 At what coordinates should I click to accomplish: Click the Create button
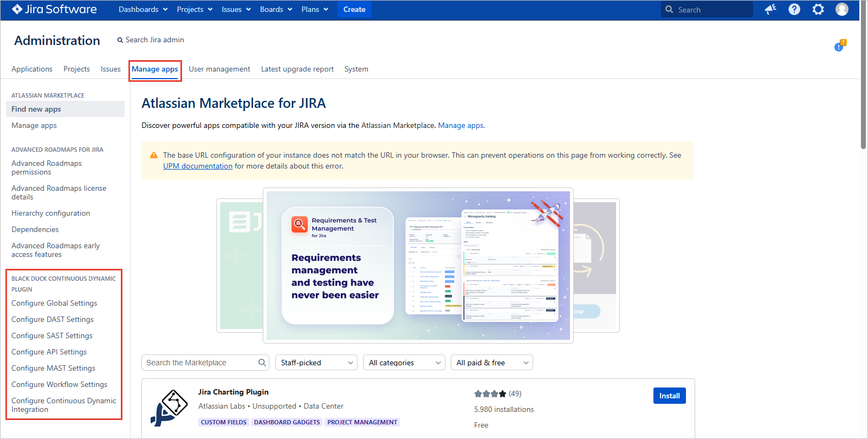[x=354, y=9]
